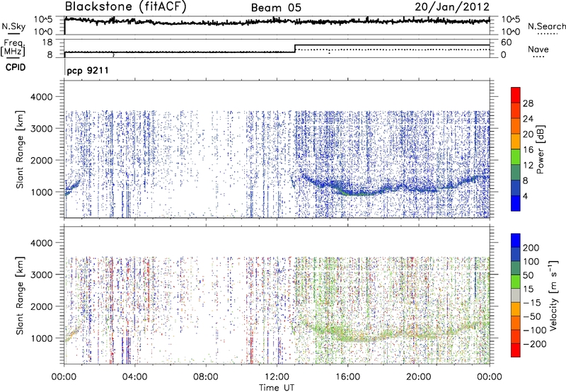Click the blue bottom segment of the power colorbar
The height and width of the screenshot is (392, 566).
516,203
